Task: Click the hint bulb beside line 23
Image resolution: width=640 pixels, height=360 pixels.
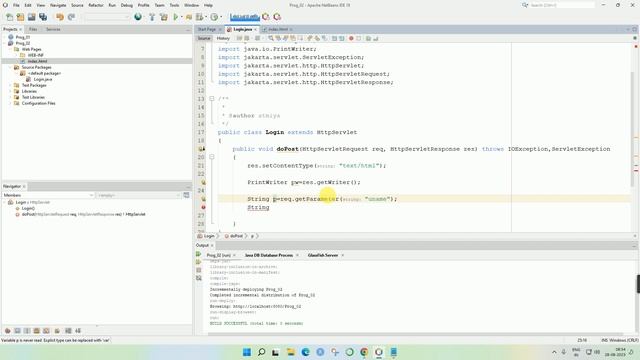Action: coord(203,182)
